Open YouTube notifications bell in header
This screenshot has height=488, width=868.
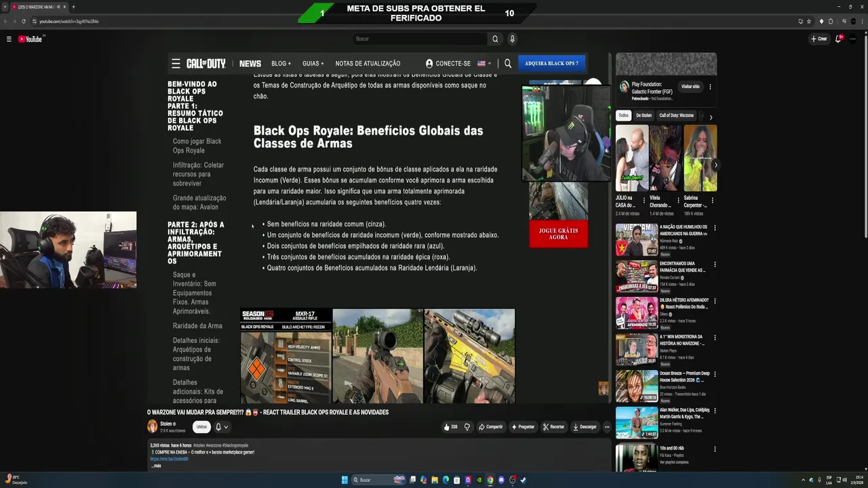pos(839,39)
